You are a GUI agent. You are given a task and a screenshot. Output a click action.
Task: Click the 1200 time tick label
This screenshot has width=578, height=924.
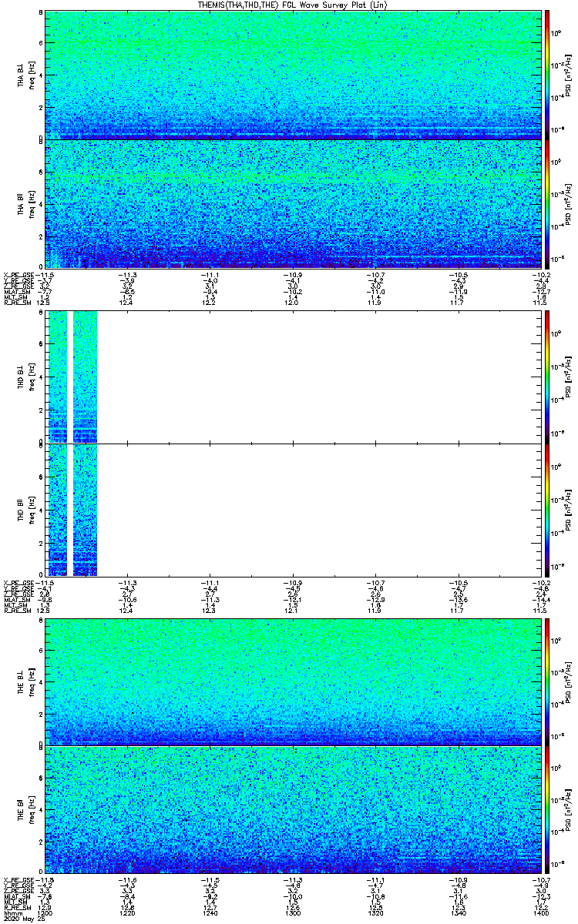pyautogui.click(x=45, y=912)
